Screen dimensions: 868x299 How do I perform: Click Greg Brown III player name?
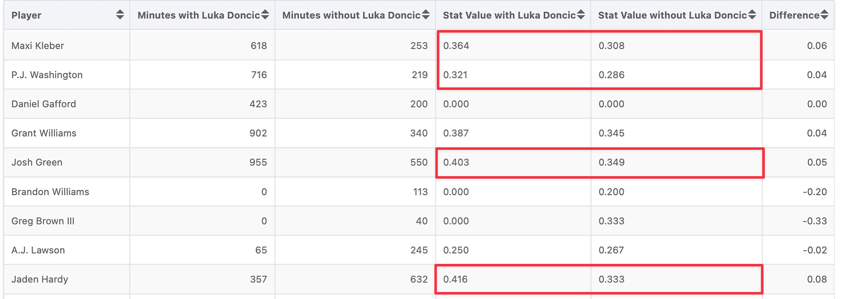(43, 221)
